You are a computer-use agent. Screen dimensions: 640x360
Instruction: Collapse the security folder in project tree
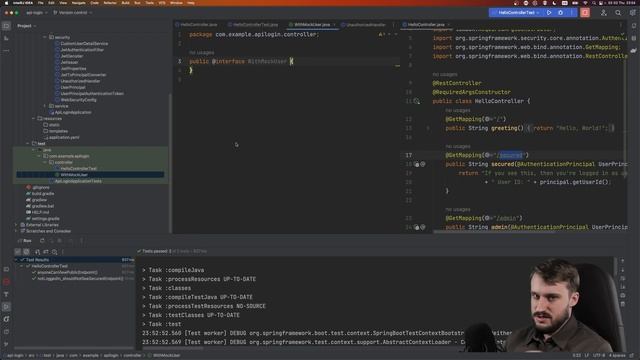click(45, 37)
